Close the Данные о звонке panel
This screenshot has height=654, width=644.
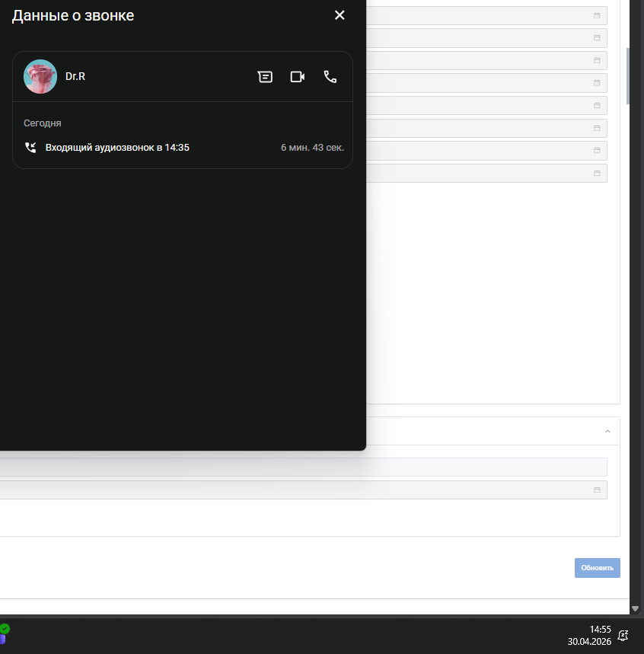[340, 15]
